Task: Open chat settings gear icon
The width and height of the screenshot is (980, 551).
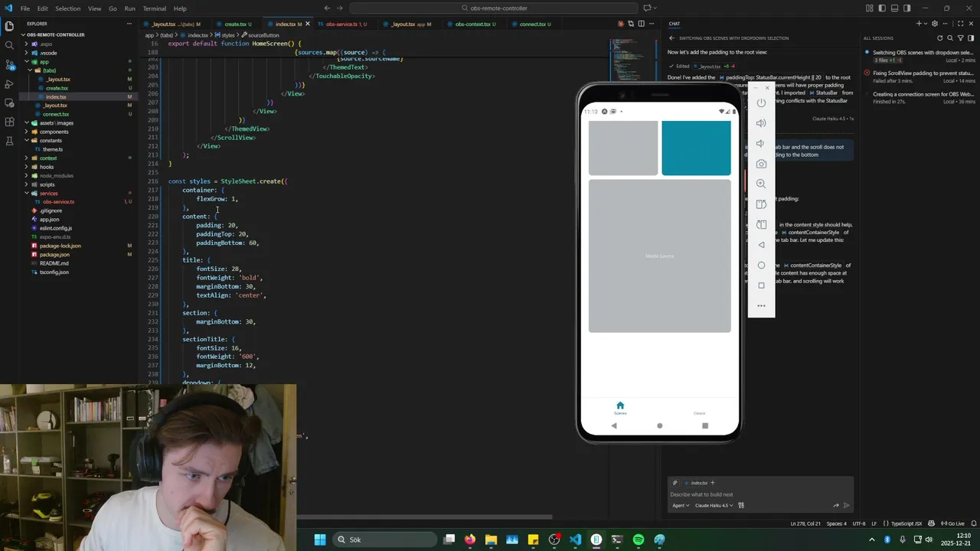Action: coord(934,24)
